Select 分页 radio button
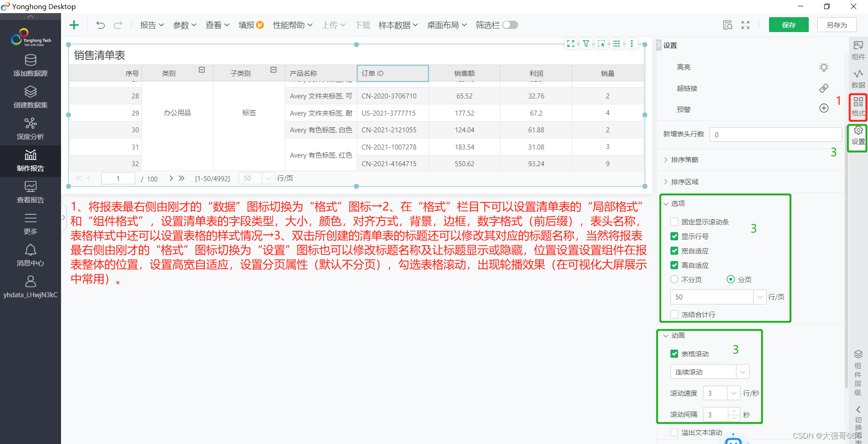The height and width of the screenshot is (444, 868). [x=731, y=280]
